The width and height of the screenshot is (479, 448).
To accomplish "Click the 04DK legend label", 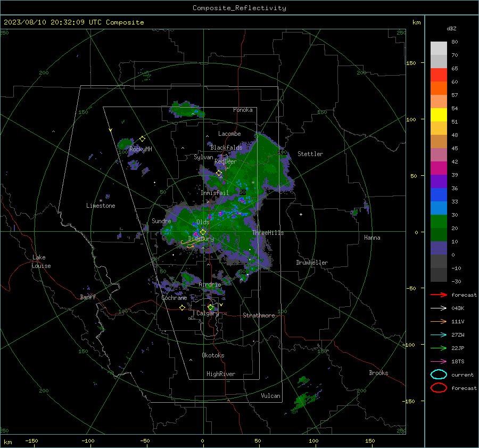I will click(458, 308).
